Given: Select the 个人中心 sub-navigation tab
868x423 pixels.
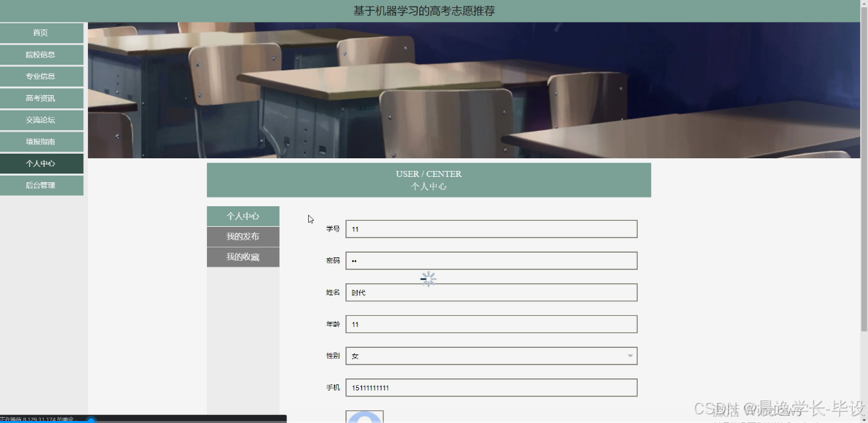Looking at the screenshot, I should point(243,215).
